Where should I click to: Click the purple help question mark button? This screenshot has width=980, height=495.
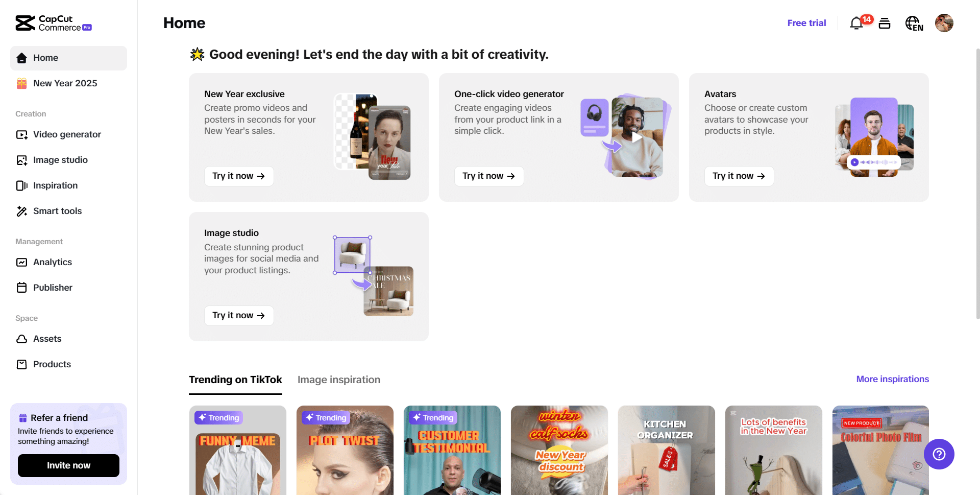(x=939, y=454)
